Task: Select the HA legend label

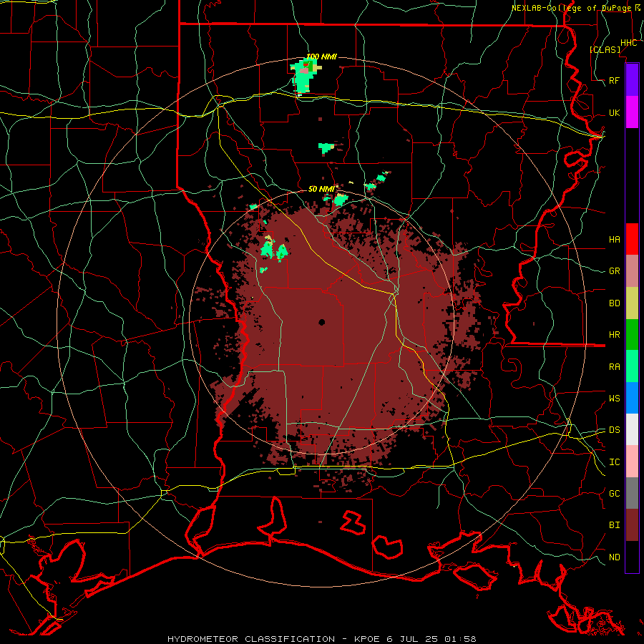Action: point(614,240)
